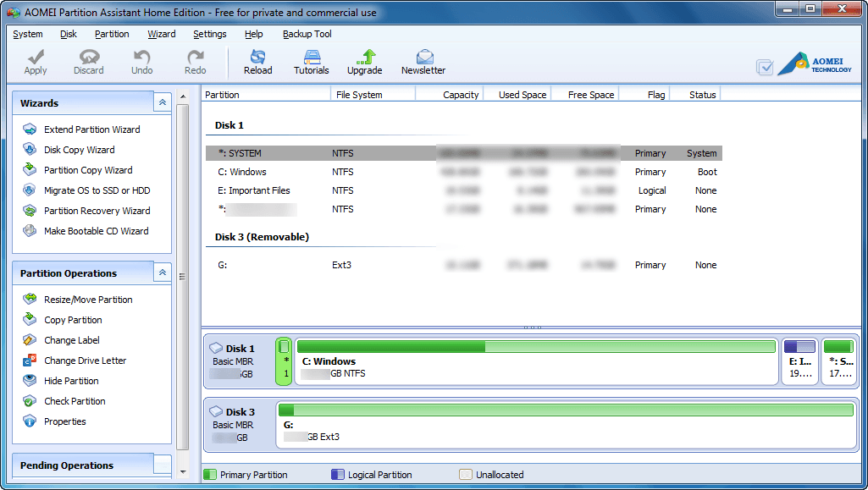Screen dimensions: 868x490
Task: Click the Disk 3 drive icon in disk map
Action: point(216,412)
